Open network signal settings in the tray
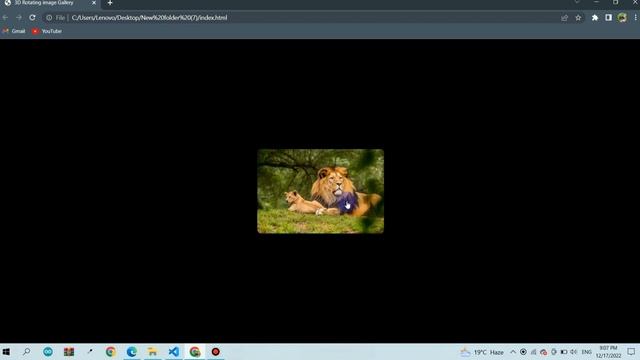The height and width of the screenshot is (360, 640). 533,352
